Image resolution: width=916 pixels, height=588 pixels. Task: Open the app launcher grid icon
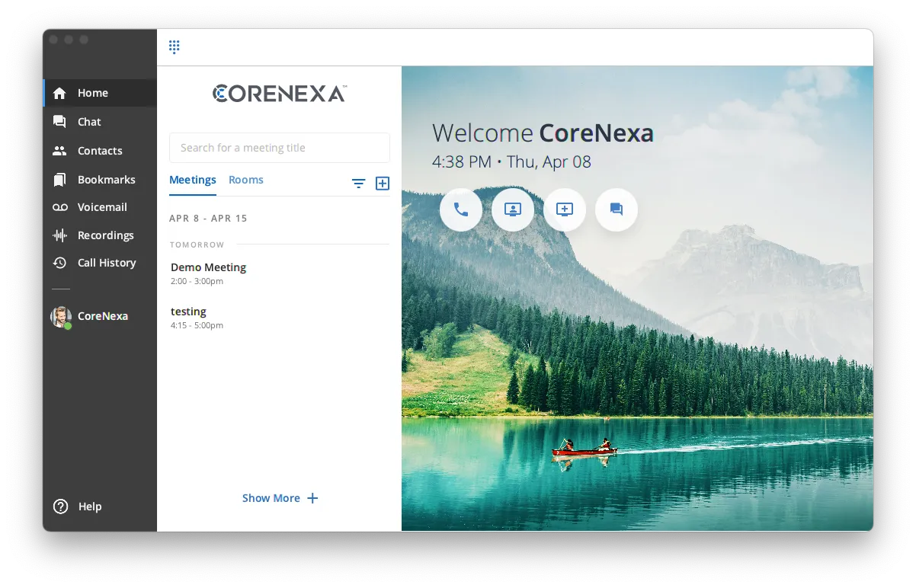tap(174, 46)
